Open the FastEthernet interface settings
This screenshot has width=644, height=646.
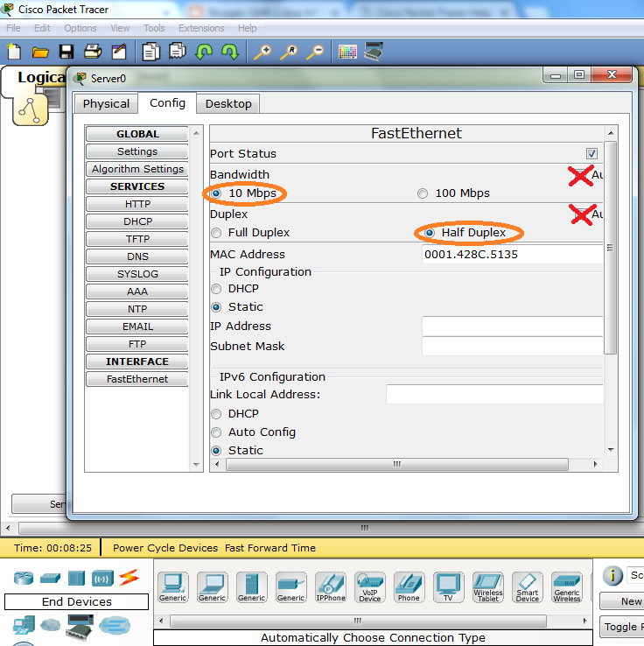click(137, 379)
